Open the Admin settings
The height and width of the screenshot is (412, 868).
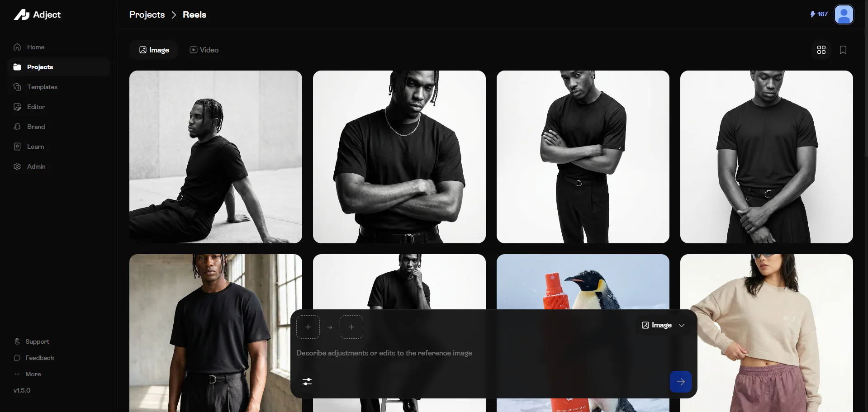coord(59,166)
